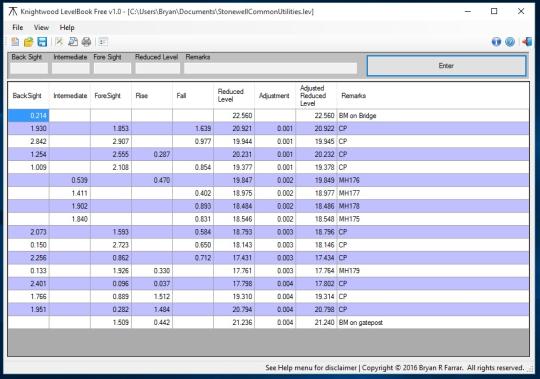Click the Remarks column header in table
The width and height of the screenshot is (540, 379).
pos(433,96)
